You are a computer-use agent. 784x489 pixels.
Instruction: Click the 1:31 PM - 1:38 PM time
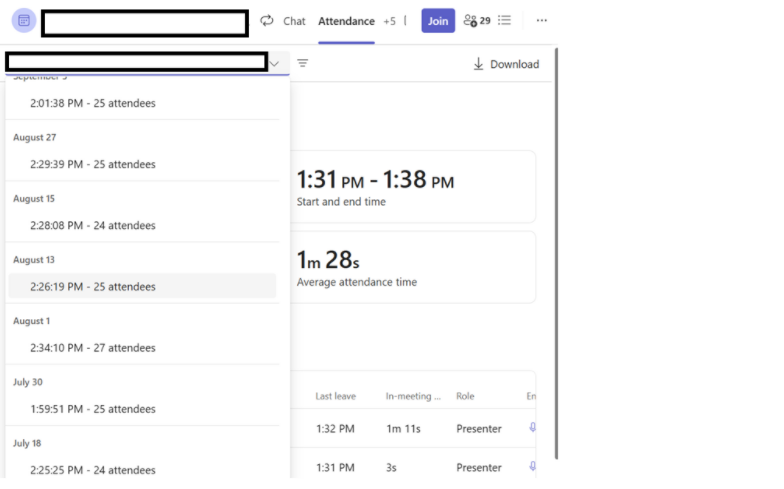point(375,180)
